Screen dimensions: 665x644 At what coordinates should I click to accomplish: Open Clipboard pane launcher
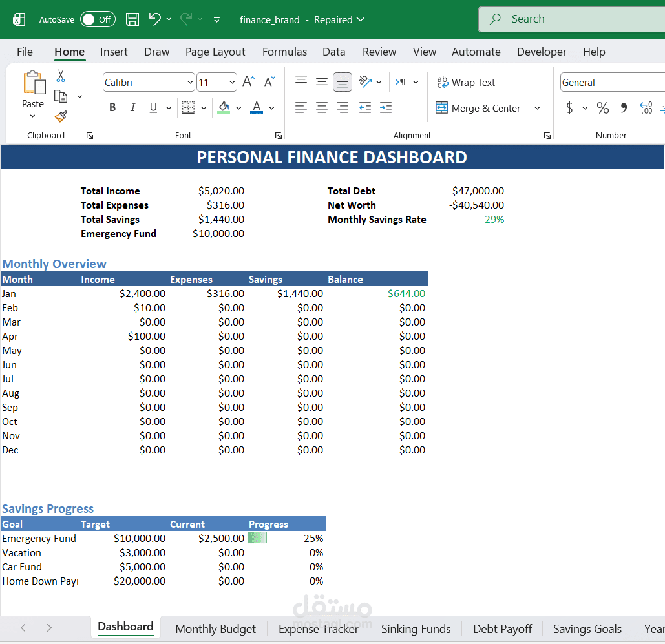pyautogui.click(x=89, y=136)
